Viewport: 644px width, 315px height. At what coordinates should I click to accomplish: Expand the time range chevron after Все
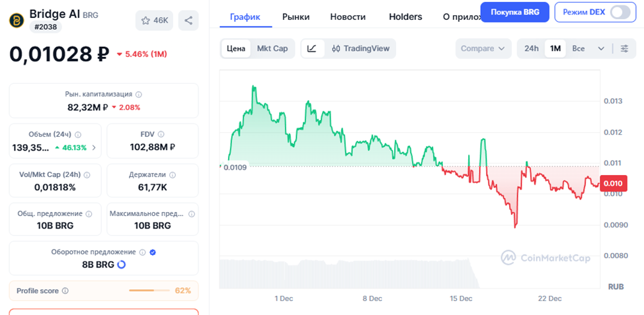(x=601, y=48)
